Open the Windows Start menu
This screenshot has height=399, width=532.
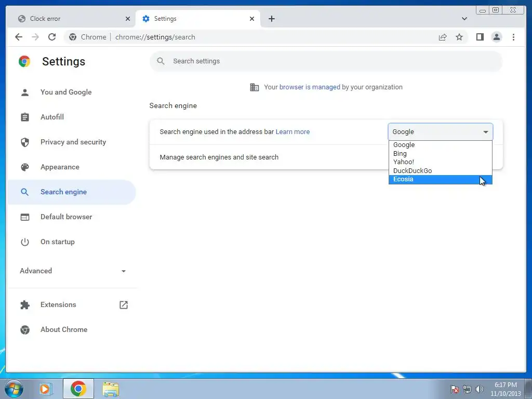click(x=14, y=389)
